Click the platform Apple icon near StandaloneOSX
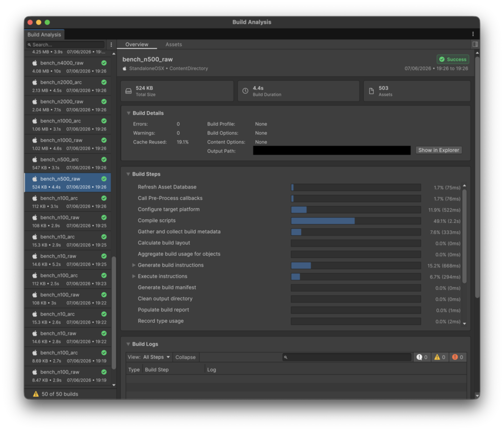Image resolution: width=504 pixels, height=431 pixels. point(125,68)
